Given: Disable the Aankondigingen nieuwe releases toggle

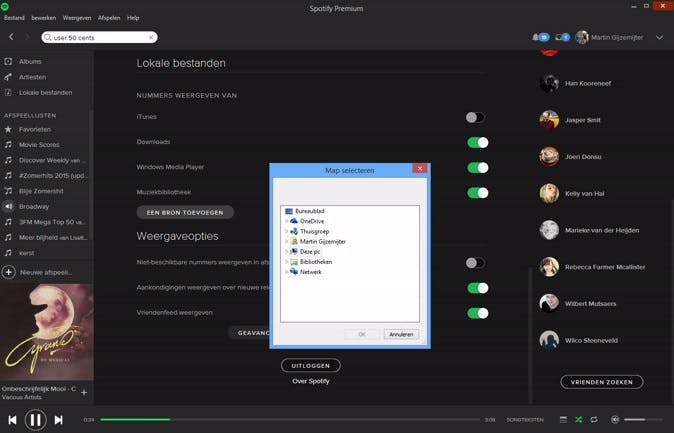Looking at the screenshot, I should tap(478, 288).
